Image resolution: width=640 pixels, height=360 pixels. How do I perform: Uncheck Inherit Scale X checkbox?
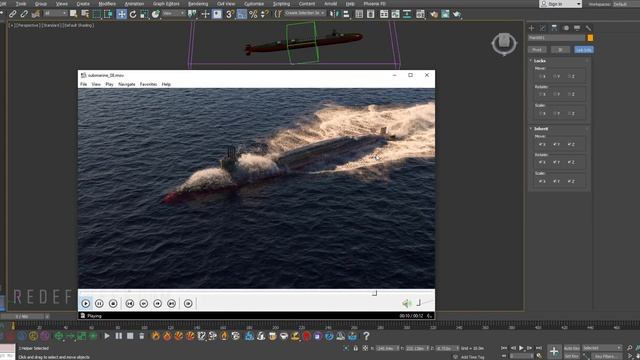point(542,181)
